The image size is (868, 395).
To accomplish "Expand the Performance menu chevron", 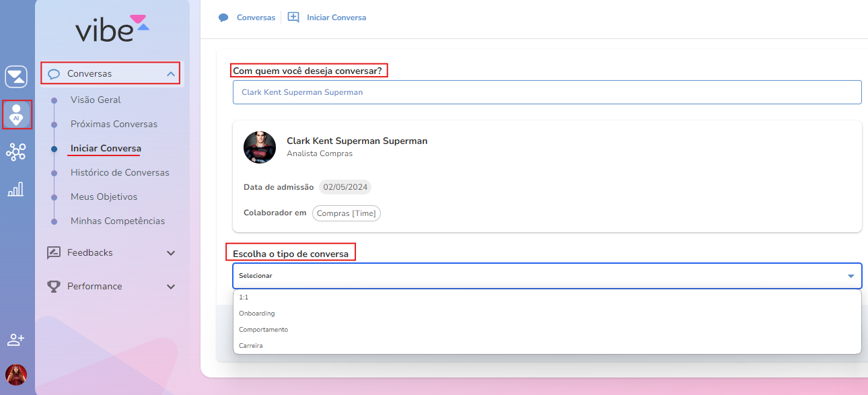I will coord(171,287).
